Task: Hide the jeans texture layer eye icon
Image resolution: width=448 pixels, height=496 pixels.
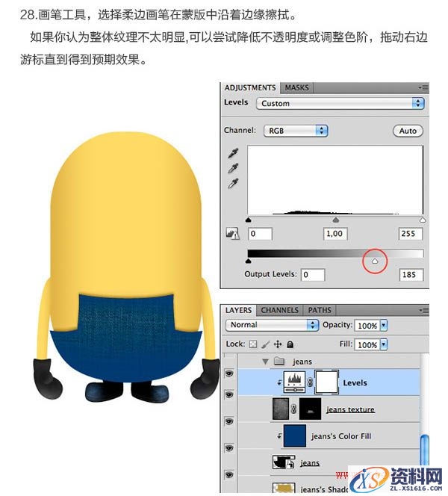Action: point(229,394)
